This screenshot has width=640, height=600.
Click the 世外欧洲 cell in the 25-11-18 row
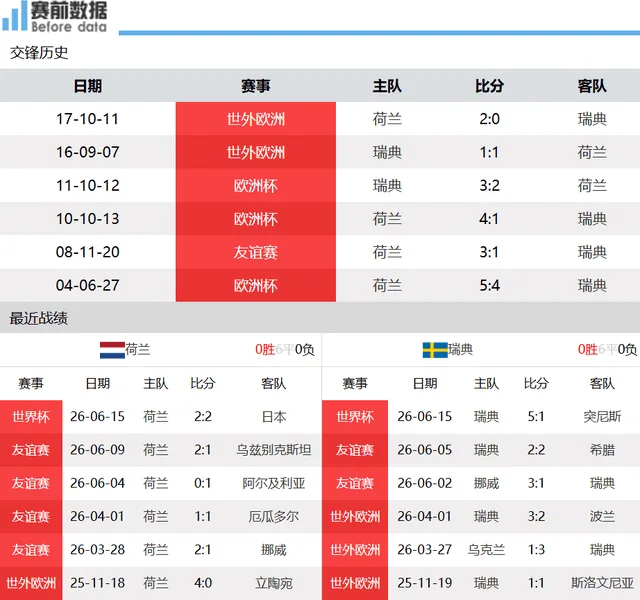[31, 583]
